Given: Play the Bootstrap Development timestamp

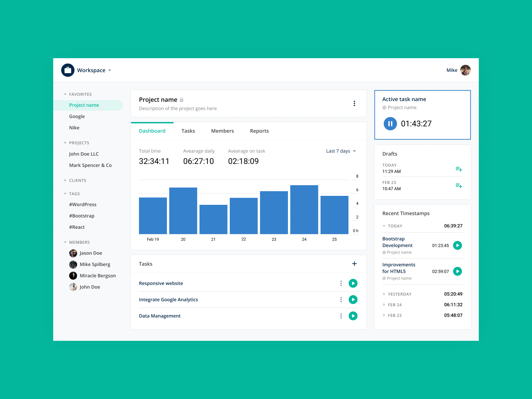Looking at the screenshot, I should (458, 245).
